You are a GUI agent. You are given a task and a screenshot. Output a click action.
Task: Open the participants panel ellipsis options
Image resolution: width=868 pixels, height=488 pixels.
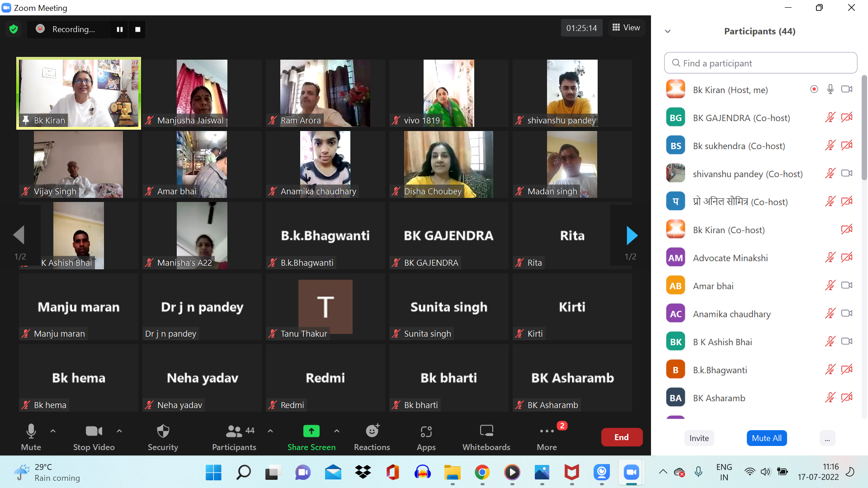[x=827, y=438]
